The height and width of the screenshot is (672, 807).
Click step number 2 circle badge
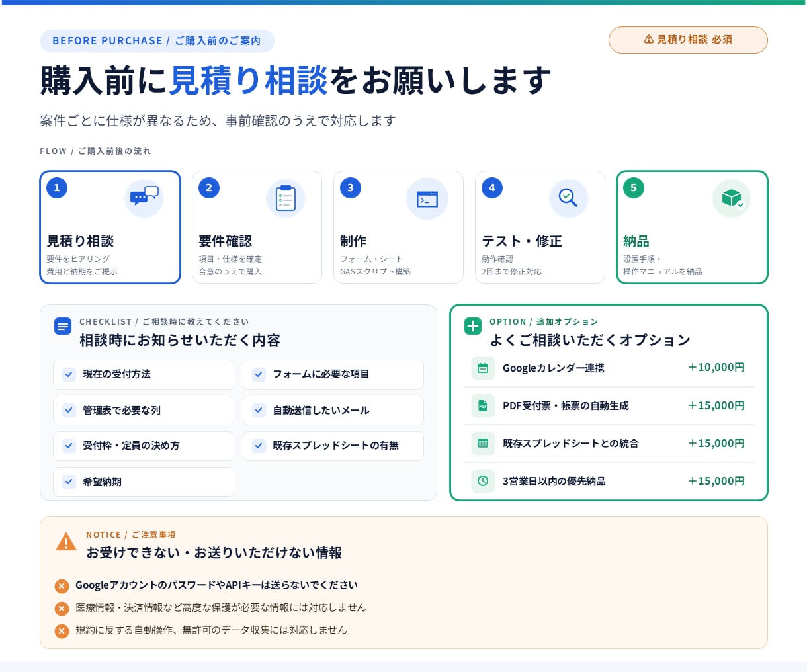click(x=209, y=188)
